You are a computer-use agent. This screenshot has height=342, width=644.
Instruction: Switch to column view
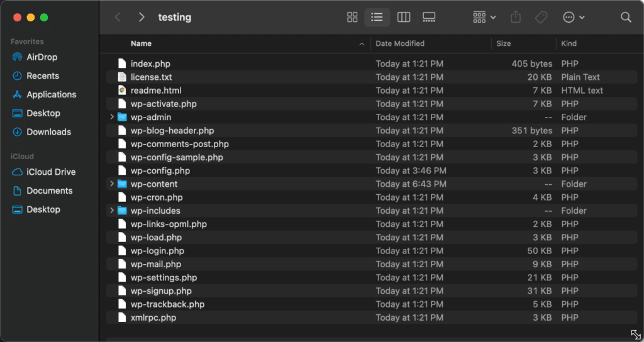click(404, 17)
